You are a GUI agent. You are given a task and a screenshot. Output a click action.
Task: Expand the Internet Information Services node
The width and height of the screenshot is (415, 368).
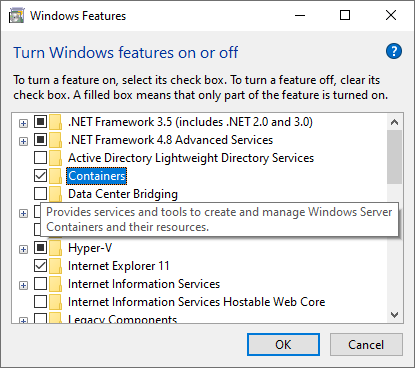[x=23, y=285]
